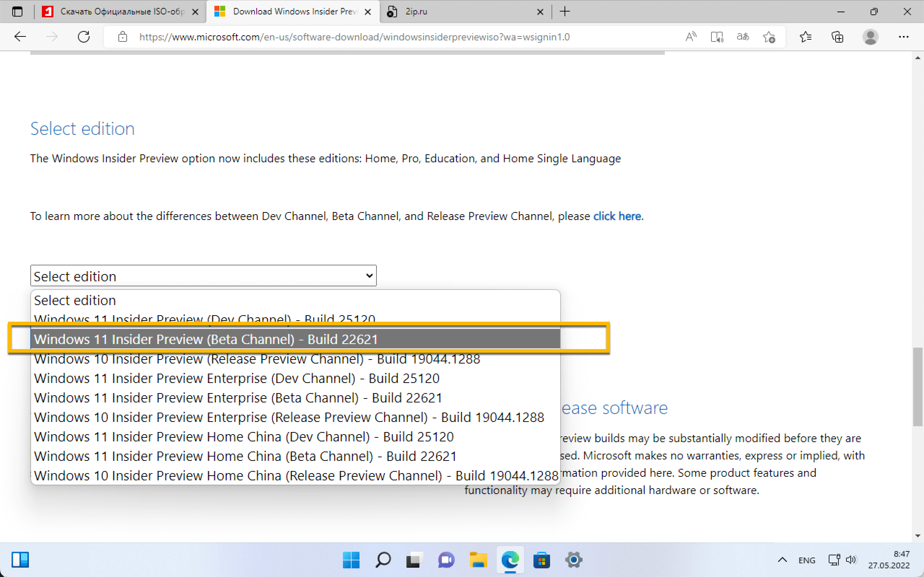Add this page to favorites star
The width and height of the screenshot is (924, 577).
click(x=769, y=37)
